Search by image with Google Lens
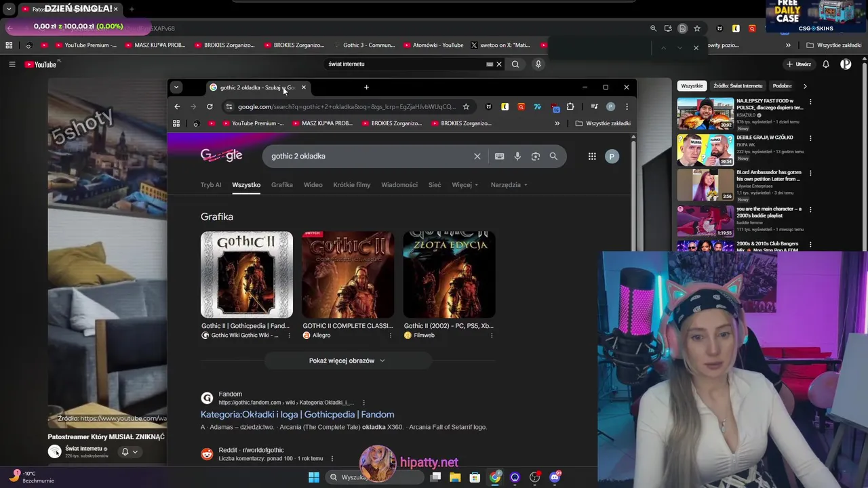This screenshot has height=488, width=868. (536, 156)
